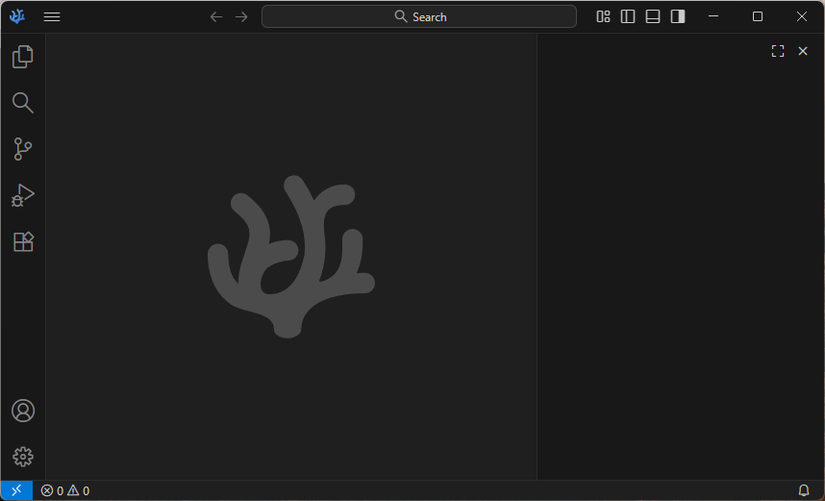825x501 pixels.
Task: Close the VSCodium window
Action: tap(801, 17)
